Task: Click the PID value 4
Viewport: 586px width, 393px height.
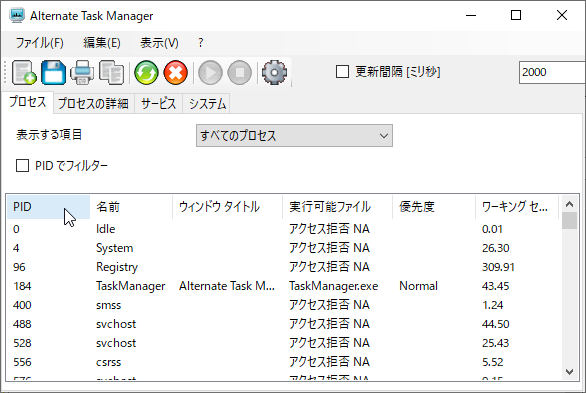Action: tap(16, 248)
